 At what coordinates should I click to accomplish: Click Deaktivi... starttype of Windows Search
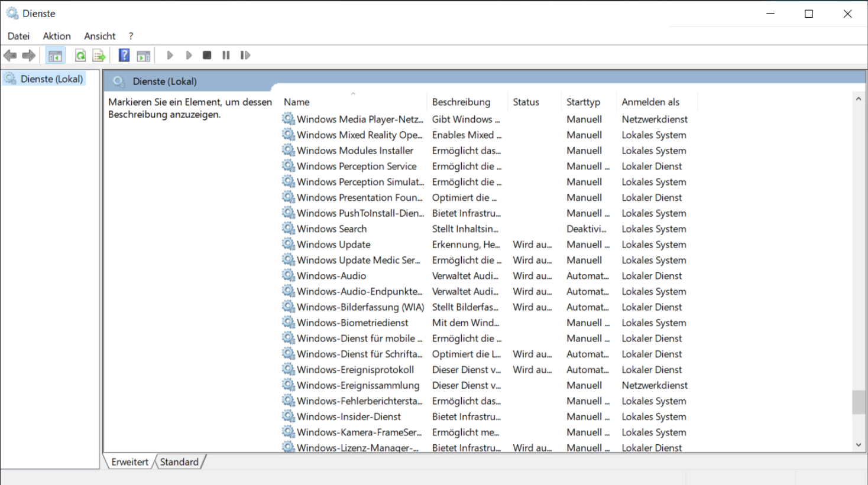586,229
